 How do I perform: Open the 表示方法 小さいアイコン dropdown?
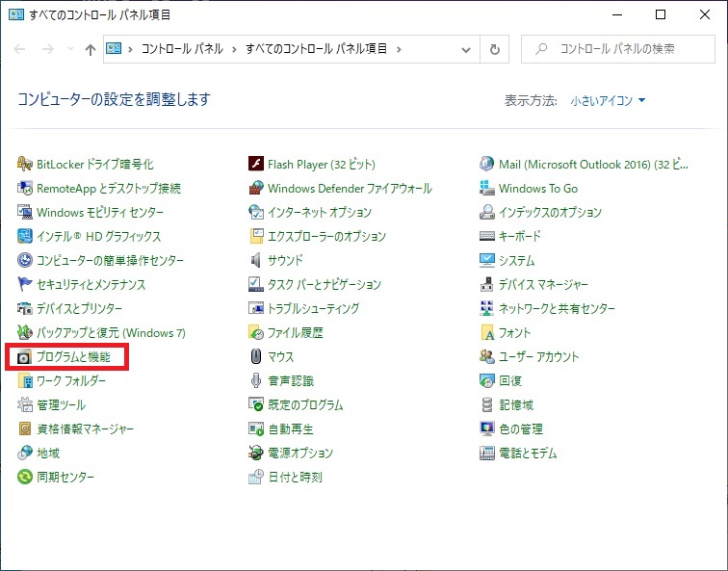point(608,100)
